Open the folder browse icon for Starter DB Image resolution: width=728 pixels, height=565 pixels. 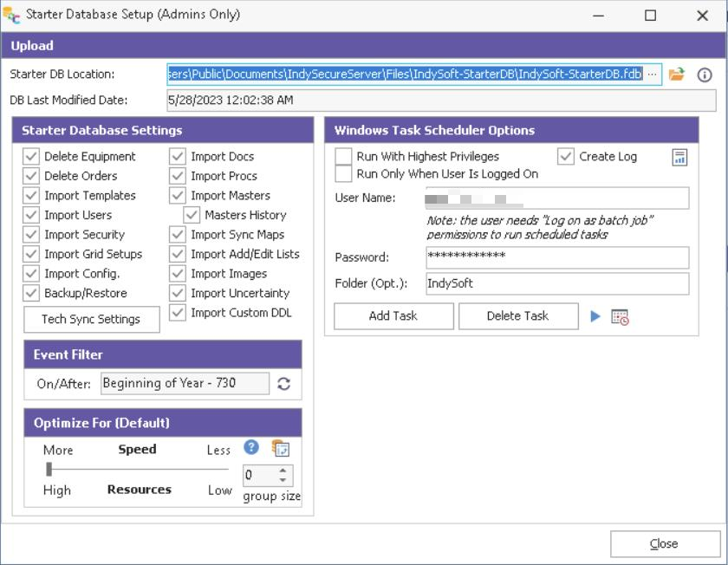[x=677, y=75]
